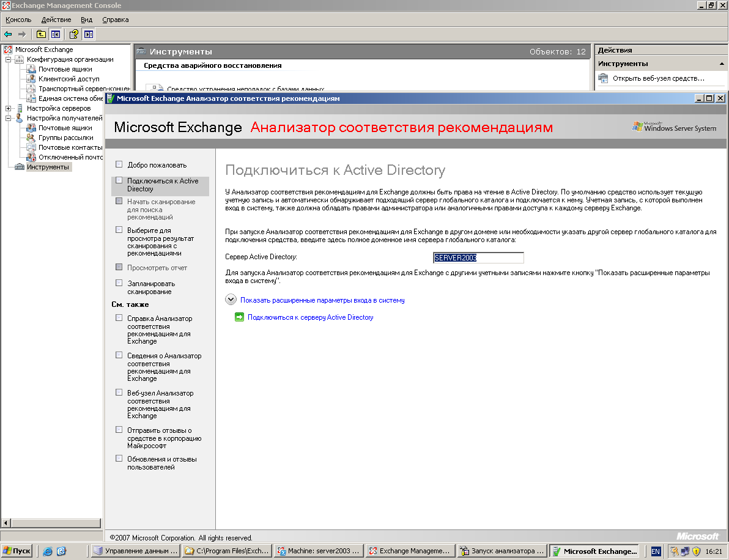Click the Средства аварийного восстановления header
This screenshot has width=729, height=560.
(212, 65)
